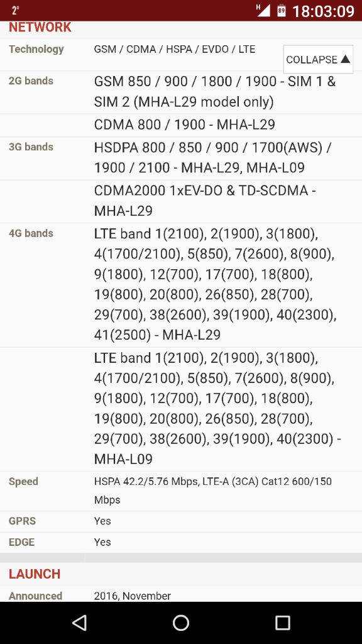362x644 pixels.
Task: Tap the GPRS label link
Action: pos(22,521)
